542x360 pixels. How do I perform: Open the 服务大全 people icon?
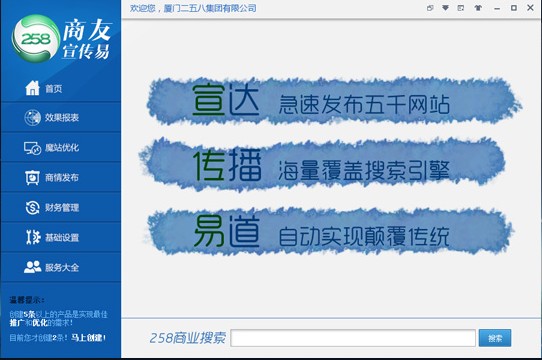pyautogui.click(x=32, y=267)
